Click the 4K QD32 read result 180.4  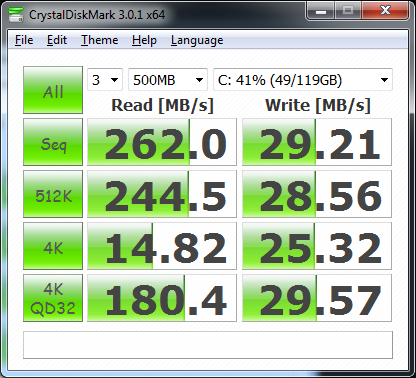(162, 298)
